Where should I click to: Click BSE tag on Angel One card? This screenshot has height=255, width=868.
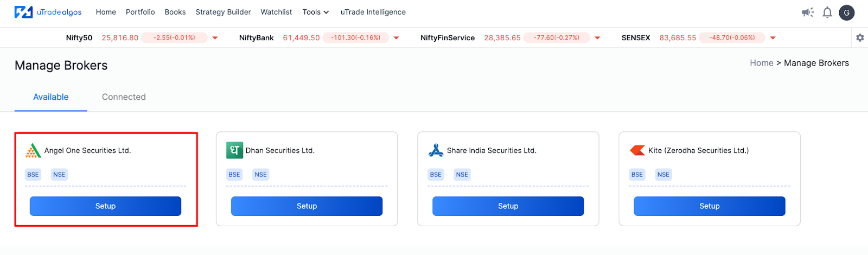pos(33,175)
